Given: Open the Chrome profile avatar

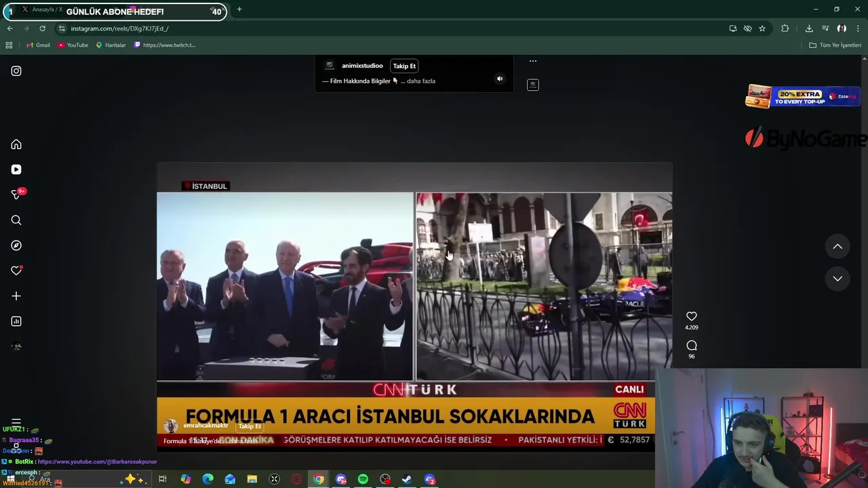Looking at the screenshot, I should pos(842,28).
